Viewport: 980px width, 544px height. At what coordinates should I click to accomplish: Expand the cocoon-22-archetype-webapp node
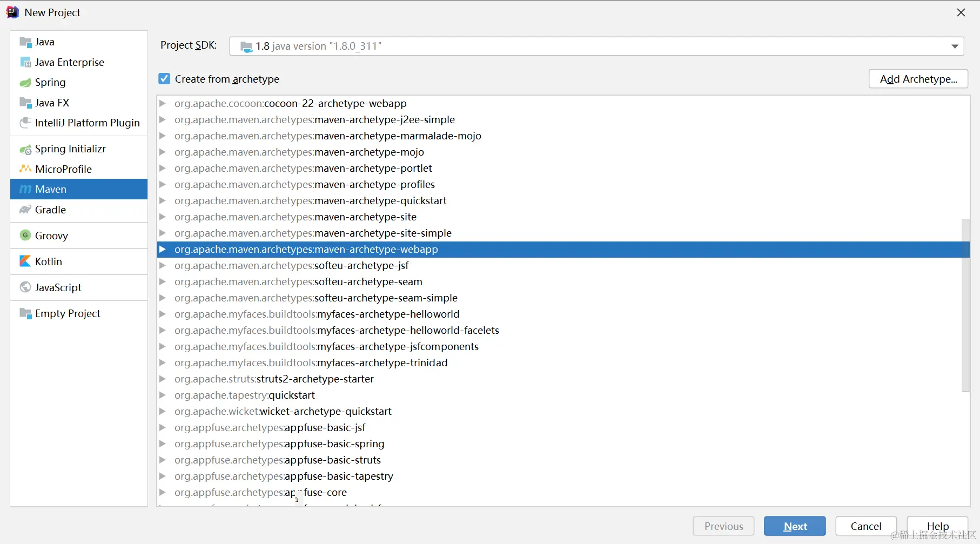pyautogui.click(x=162, y=103)
